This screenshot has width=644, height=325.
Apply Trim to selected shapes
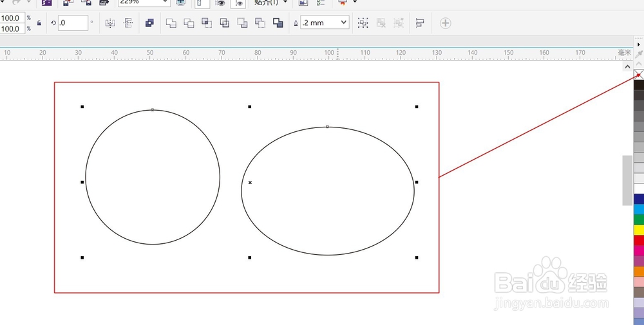point(189,23)
